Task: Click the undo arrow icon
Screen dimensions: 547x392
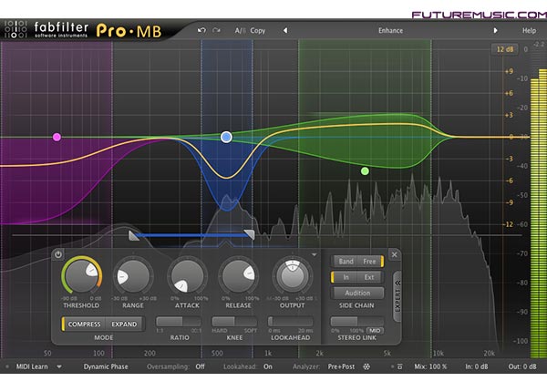Action: pyautogui.click(x=201, y=30)
